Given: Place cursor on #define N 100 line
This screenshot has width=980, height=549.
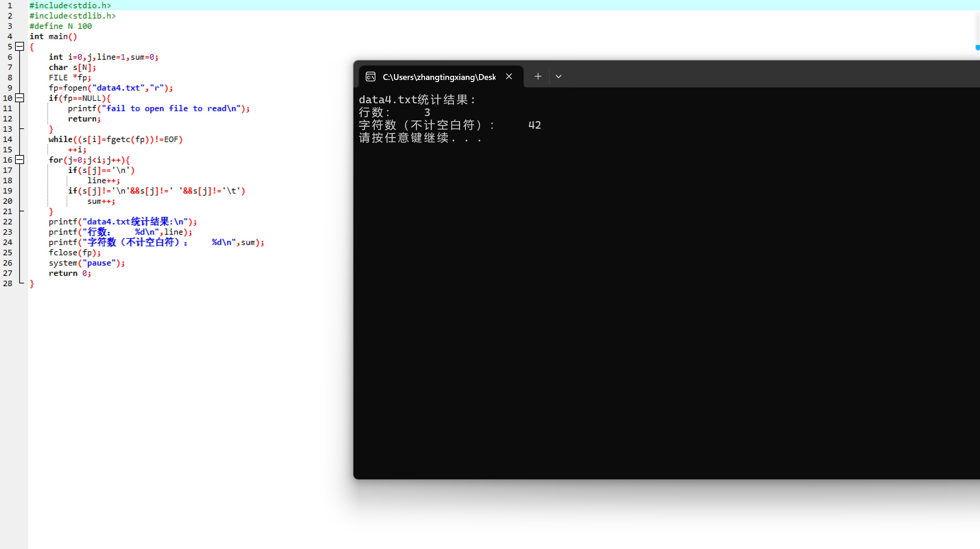Looking at the screenshot, I should (x=61, y=26).
